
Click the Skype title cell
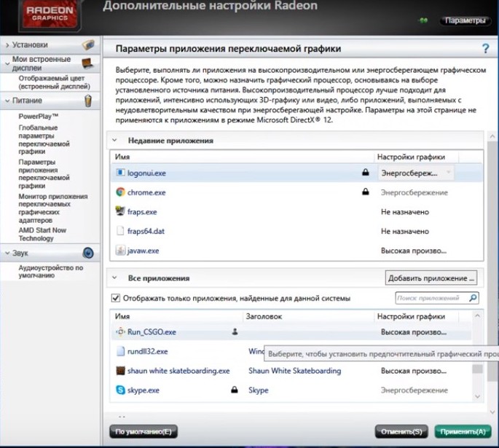(x=259, y=390)
